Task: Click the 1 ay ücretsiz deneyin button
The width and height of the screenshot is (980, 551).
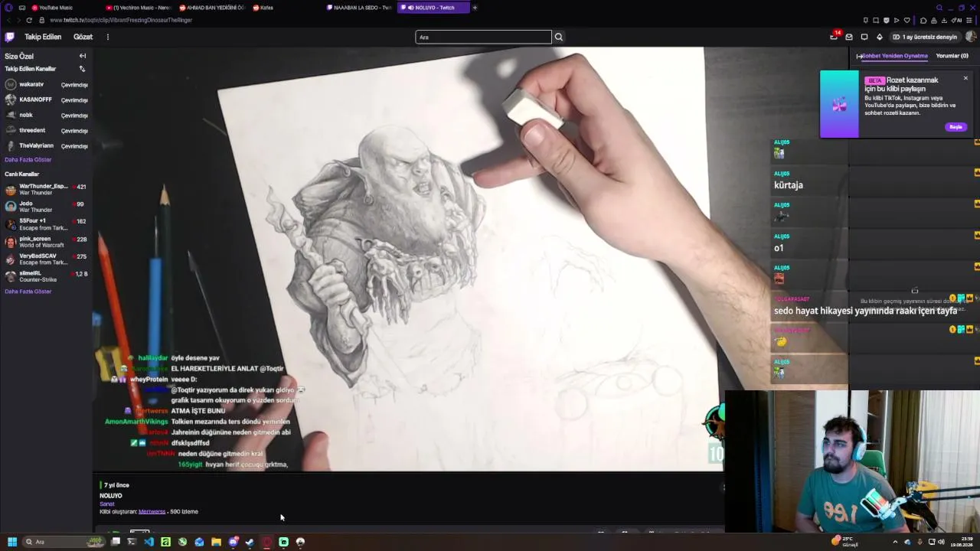Action: [925, 37]
